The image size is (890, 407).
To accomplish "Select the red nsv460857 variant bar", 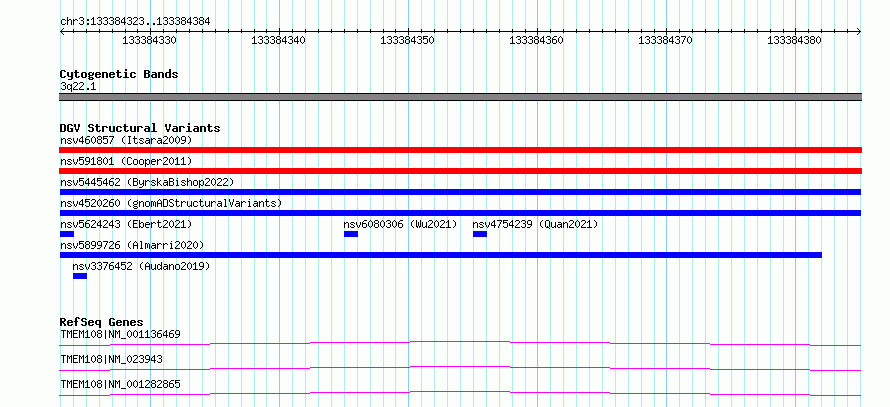I will pyautogui.click(x=460, y=150).
